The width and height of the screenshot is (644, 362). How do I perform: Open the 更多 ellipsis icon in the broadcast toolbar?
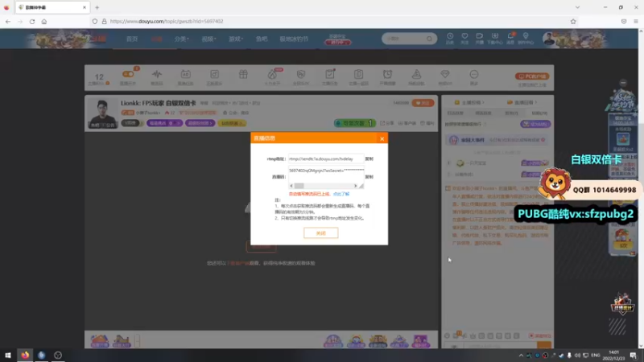point(474,74)
